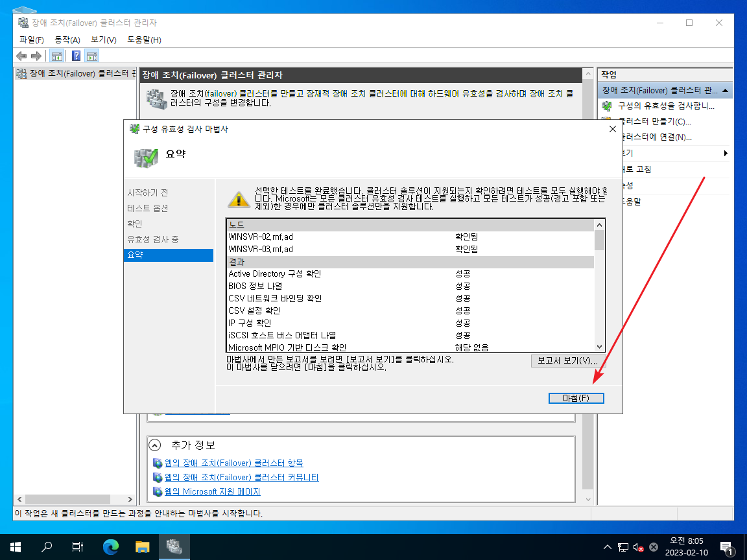Screen dimensions: 747x560
Task: Select the Microsoft MPIO 기반 디스크 확인 row
Action: [x=410, y=347]
